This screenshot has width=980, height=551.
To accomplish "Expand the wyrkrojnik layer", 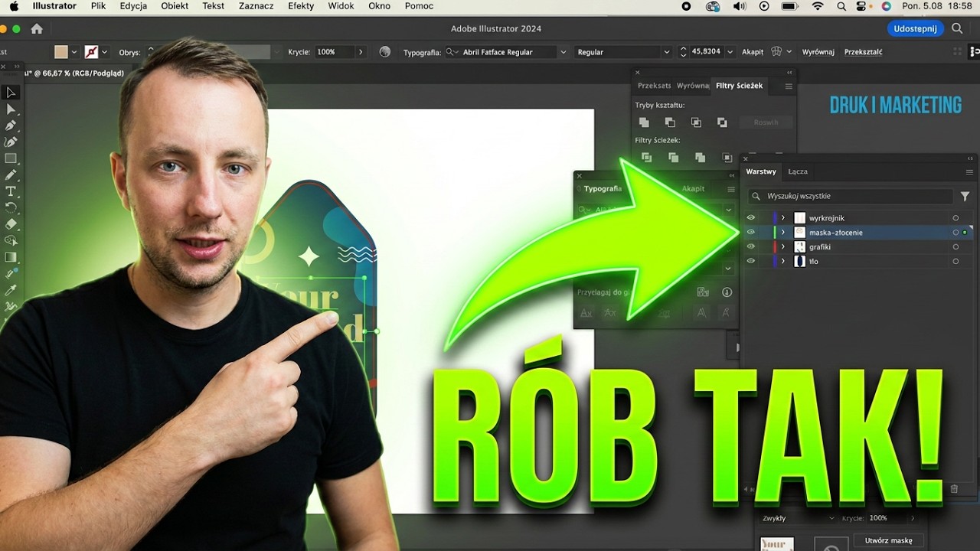I will (x=782, y=218).
